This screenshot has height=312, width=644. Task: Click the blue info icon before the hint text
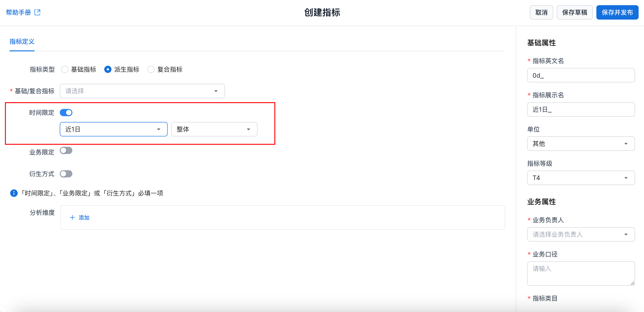pos(14,193)
